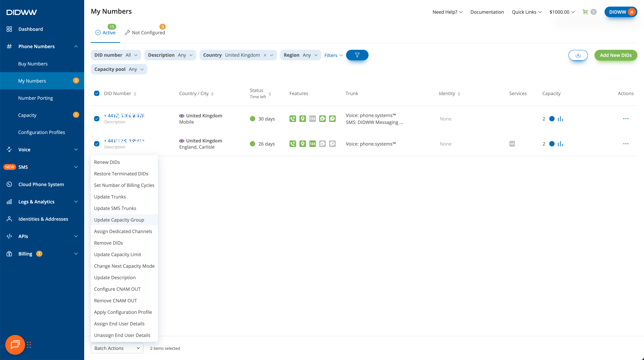
Task: Click the blue capacity dot in Mobile row
Action: [552, 119]
